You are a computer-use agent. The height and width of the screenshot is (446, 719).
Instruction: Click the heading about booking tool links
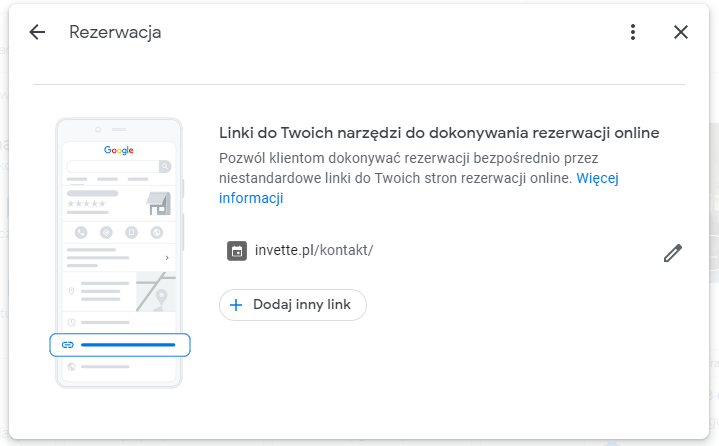pos(439,132)
